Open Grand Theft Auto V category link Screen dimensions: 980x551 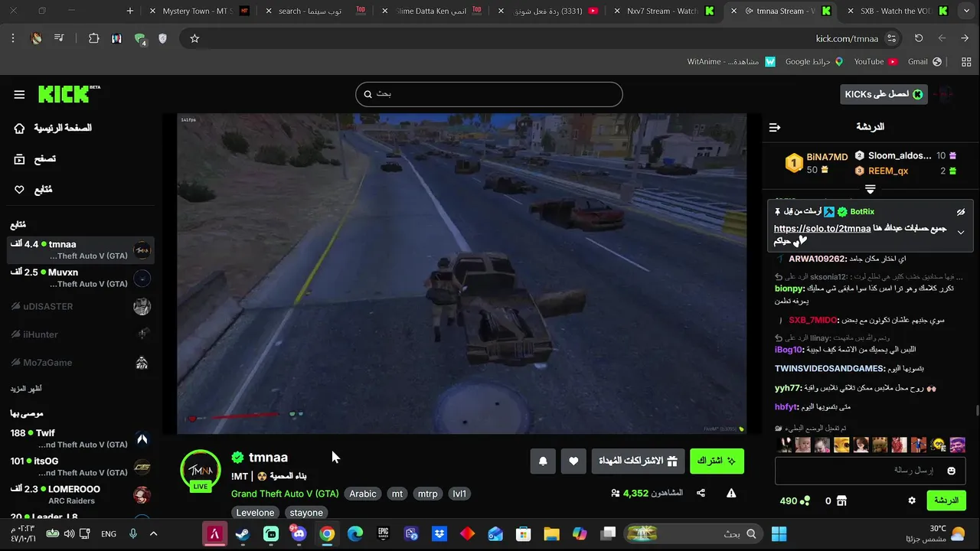click(x=285, y=494)
